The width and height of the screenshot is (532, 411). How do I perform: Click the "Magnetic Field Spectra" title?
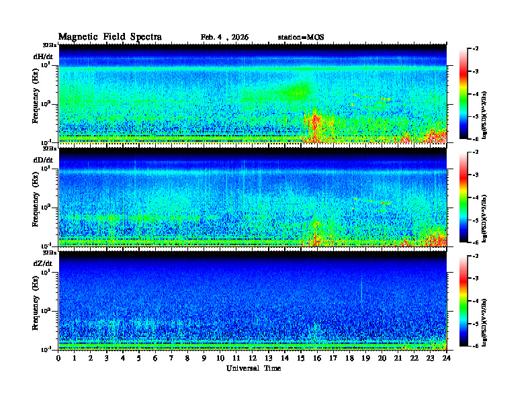click(x=110, y=37)
